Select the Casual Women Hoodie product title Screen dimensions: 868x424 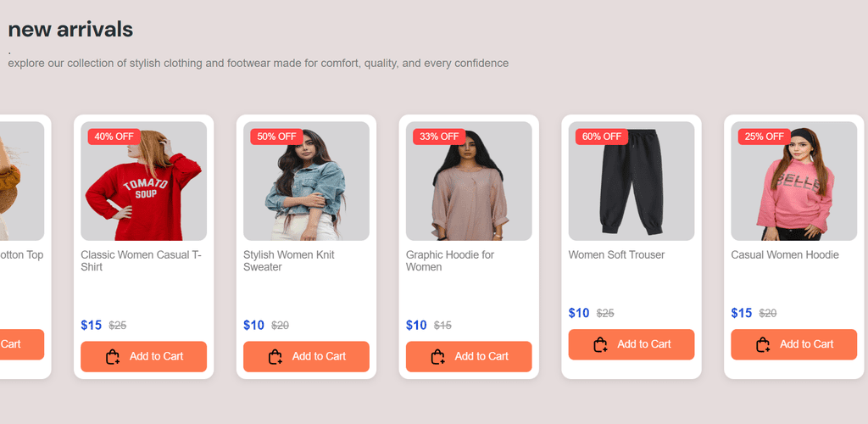[785, 254]
